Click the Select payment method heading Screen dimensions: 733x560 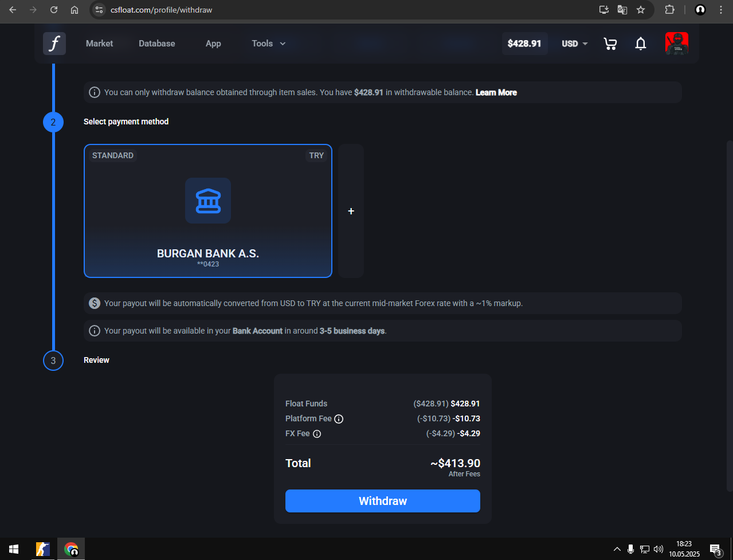pyautogui.click(x=126, y=122)
